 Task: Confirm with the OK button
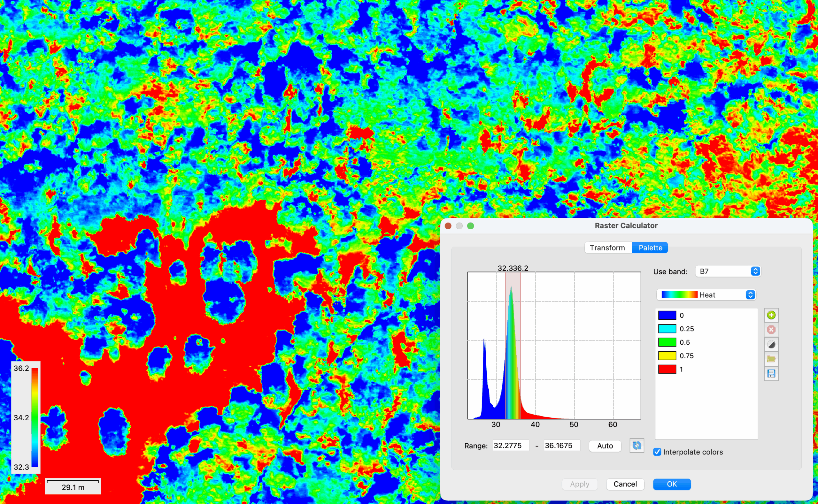coord(672,484)
